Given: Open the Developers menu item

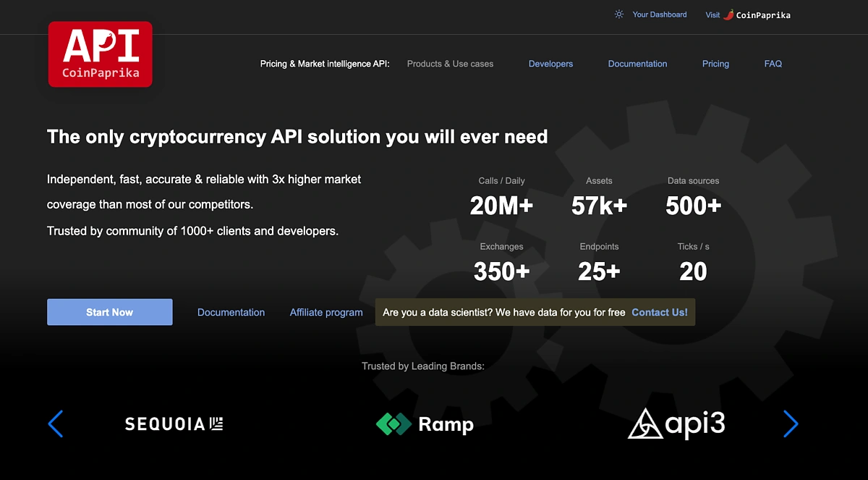Looking at the screenshot, I should [x=550, y=64].
